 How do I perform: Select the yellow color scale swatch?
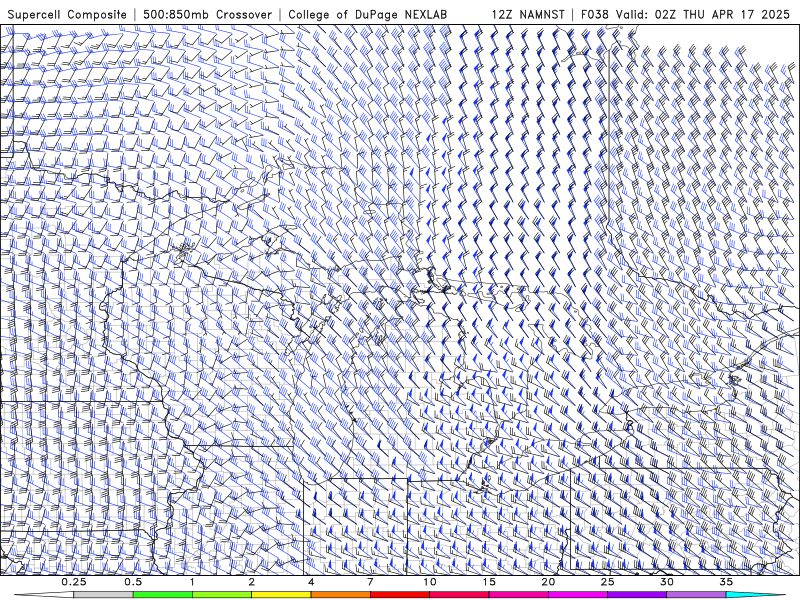pos(281,595)
